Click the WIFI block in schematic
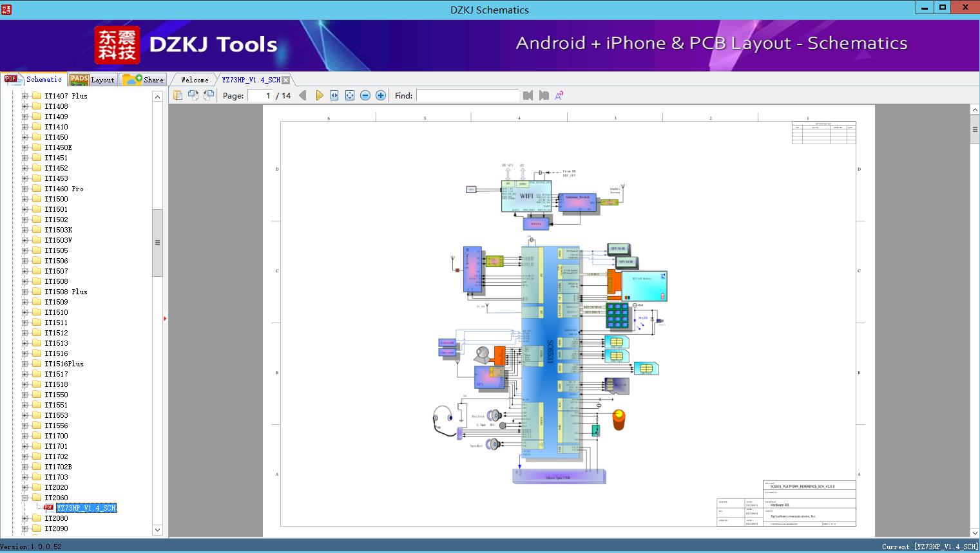The image size is (980, 553). 526,196
